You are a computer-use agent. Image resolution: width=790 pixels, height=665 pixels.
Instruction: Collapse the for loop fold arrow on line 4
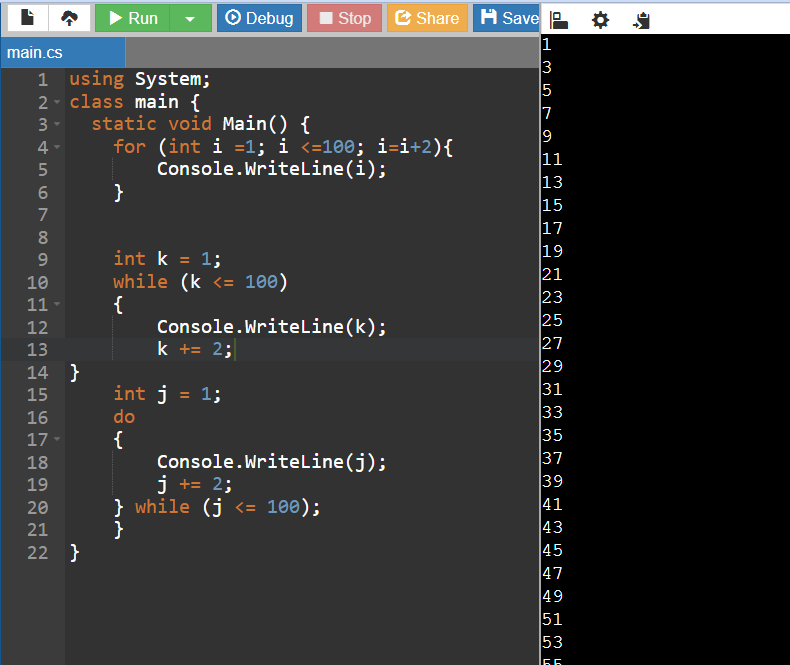57,147
